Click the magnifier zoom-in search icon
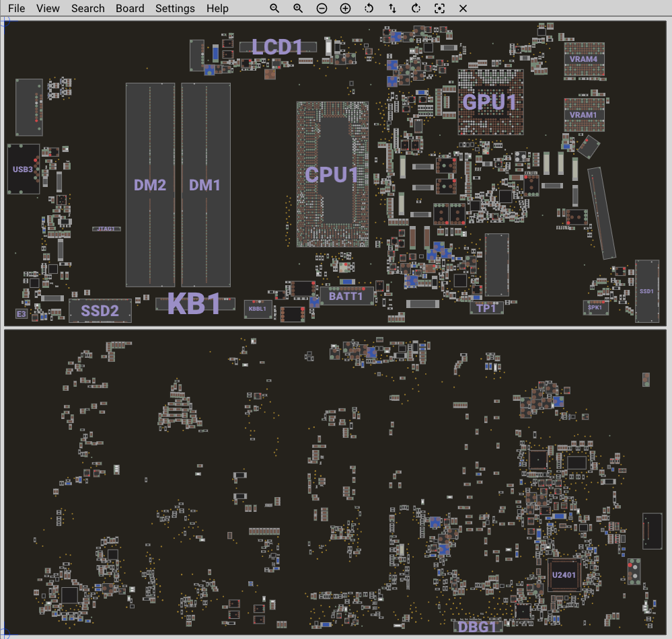This screenshot has height=639, width=672. [x=298, y=9]
